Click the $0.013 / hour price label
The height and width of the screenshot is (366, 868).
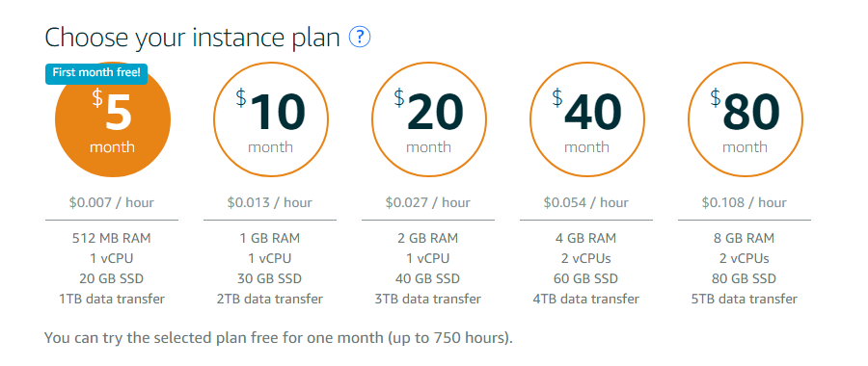(x=270, y=203)
